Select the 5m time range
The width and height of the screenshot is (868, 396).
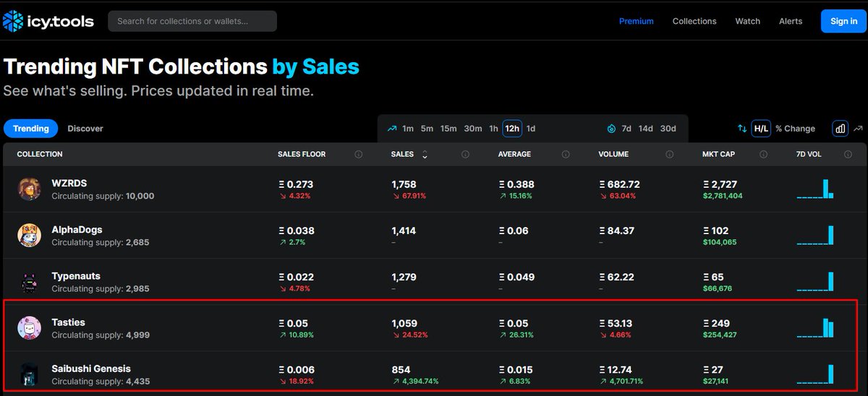(427, 129)
